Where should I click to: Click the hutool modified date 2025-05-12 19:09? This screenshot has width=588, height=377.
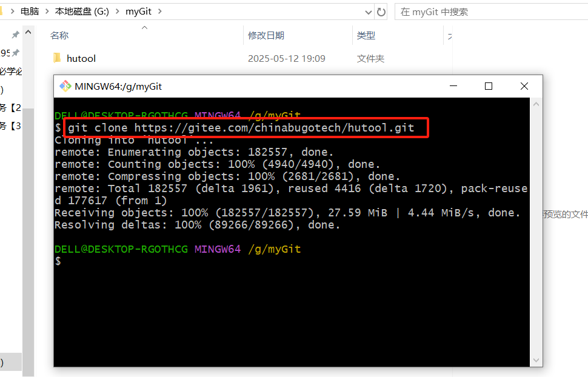pyautogui.click(x=287, y=59)
